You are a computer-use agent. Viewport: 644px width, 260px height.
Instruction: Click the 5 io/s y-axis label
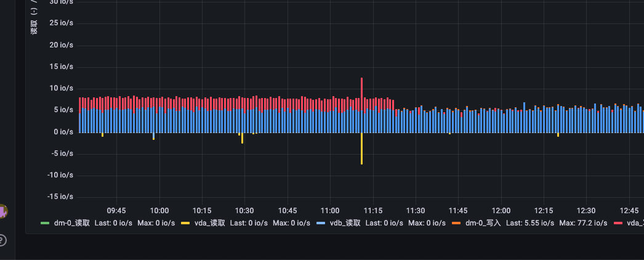click(63, 110)
